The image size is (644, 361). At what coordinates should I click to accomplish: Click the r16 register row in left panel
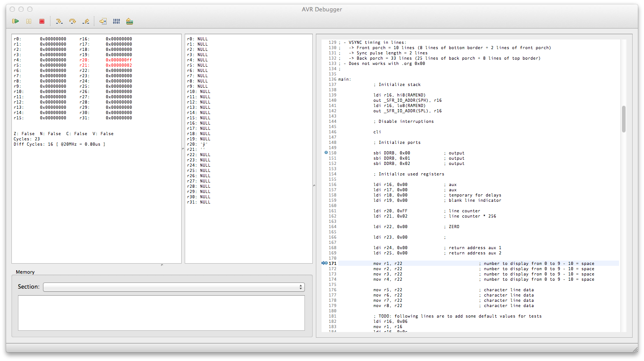click(x=106, y=39)
